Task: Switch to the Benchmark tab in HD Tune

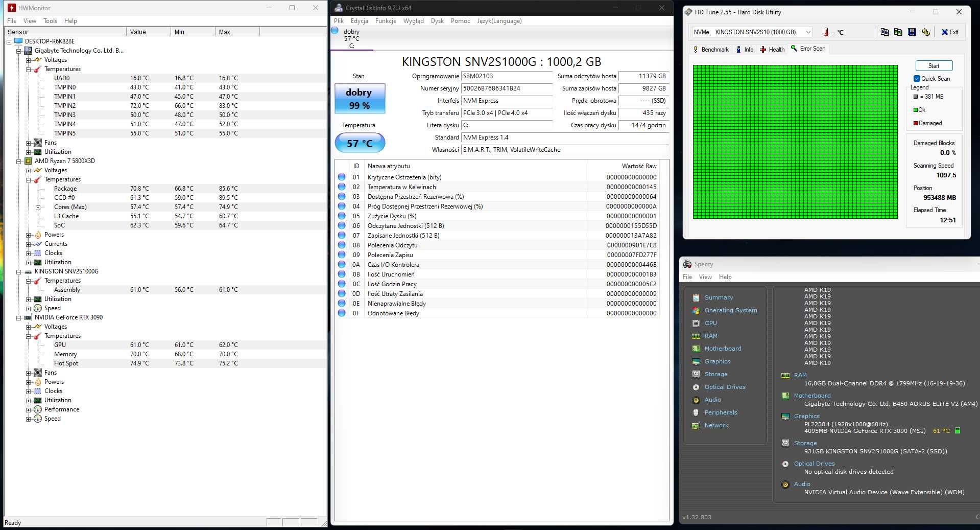Action: (711, 49)
